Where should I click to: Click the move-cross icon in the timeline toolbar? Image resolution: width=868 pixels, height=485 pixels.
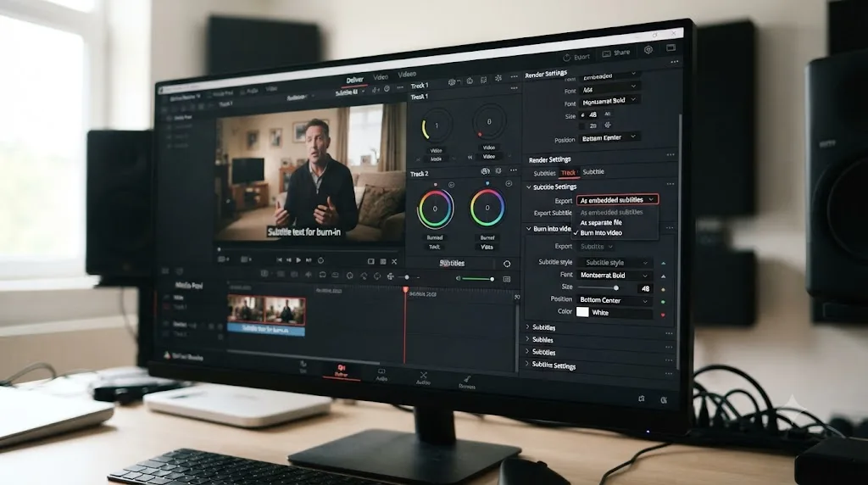click(x=390, y=276)
